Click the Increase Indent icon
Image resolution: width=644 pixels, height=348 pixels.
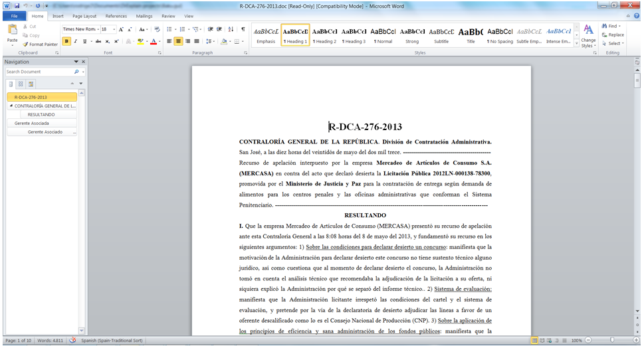point(219,29)
